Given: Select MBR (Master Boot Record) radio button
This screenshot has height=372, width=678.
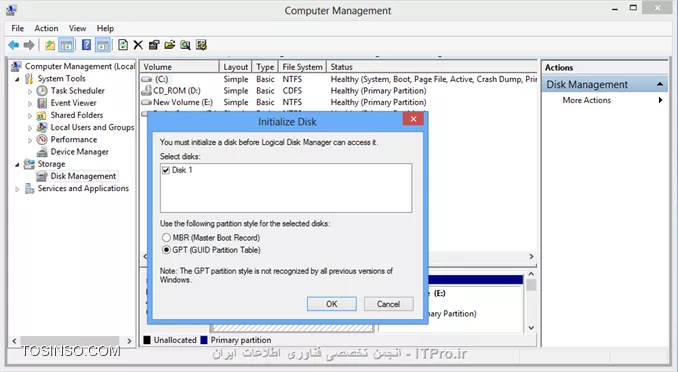Looking at the screenshot, I should (166, 237).
